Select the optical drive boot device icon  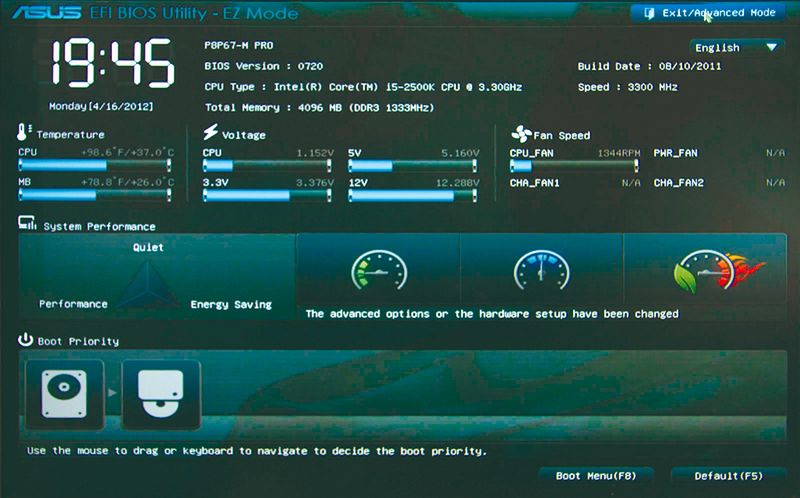(161, 394)
